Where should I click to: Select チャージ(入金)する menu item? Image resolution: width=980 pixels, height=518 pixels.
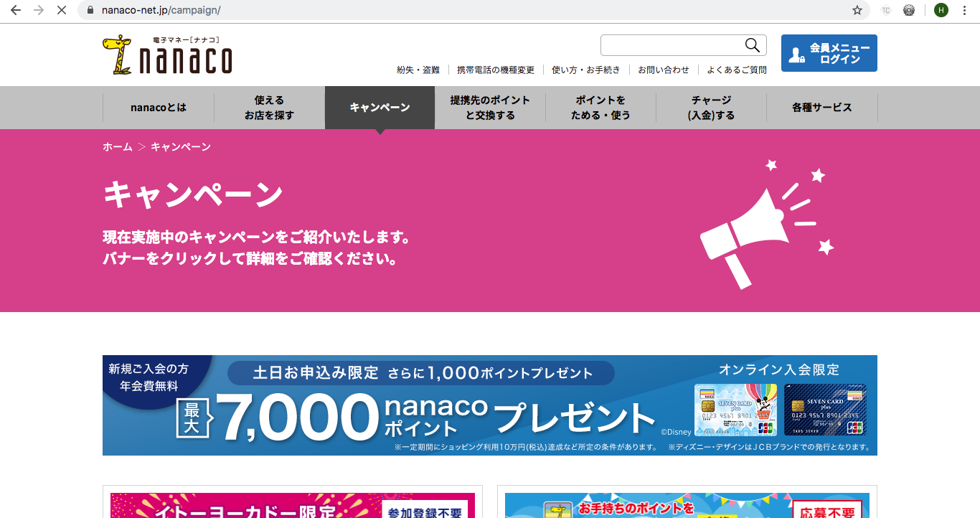pyautogui.click(x=711, y=108)
